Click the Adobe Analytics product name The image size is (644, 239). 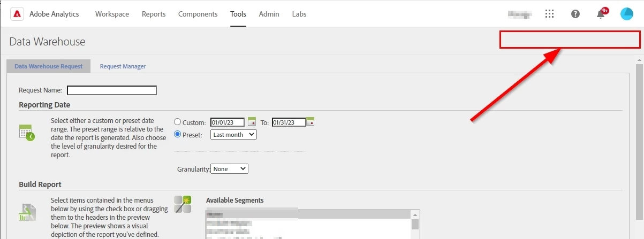coord(54,14)
